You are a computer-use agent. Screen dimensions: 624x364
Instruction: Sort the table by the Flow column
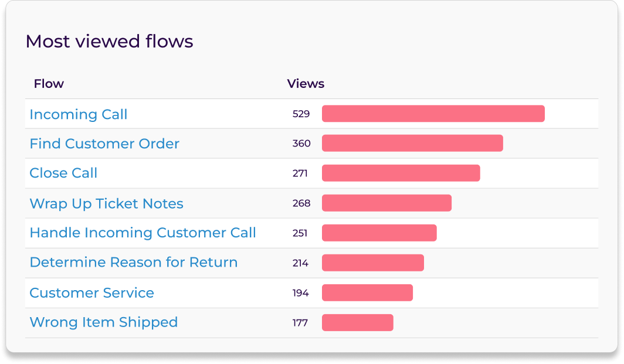click(x=48, y=84)
